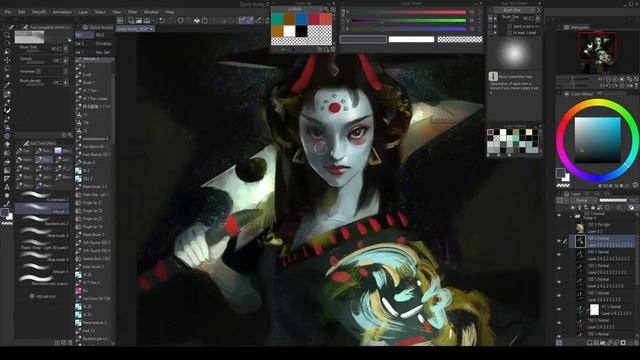The image size is (640, 360).
Task: Open the Hardness options button
Action: pyautogui.click(x=66, y=71)
